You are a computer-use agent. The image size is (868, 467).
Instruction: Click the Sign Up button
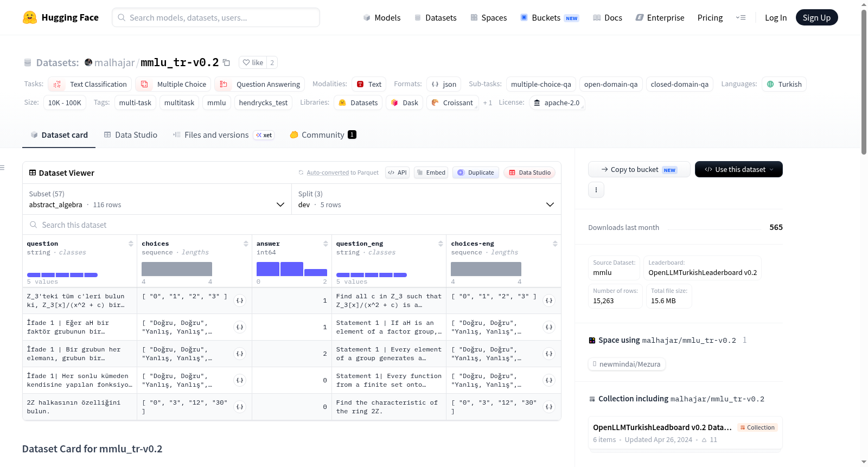click(x=816, y=17)
